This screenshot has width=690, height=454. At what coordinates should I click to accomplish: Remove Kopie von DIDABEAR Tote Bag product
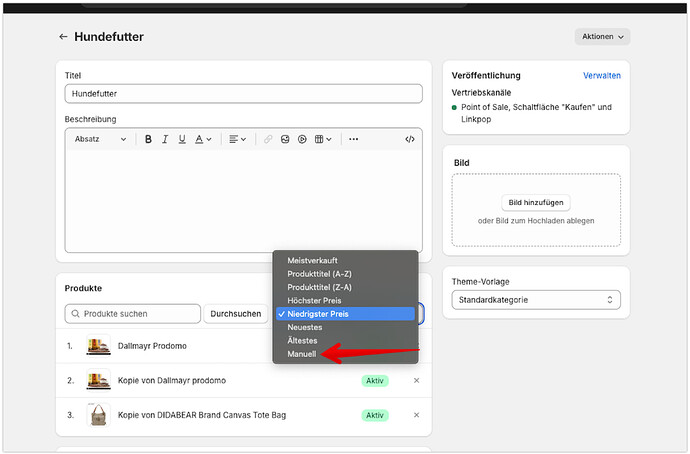pyautogui.click(x=416, y=415)
